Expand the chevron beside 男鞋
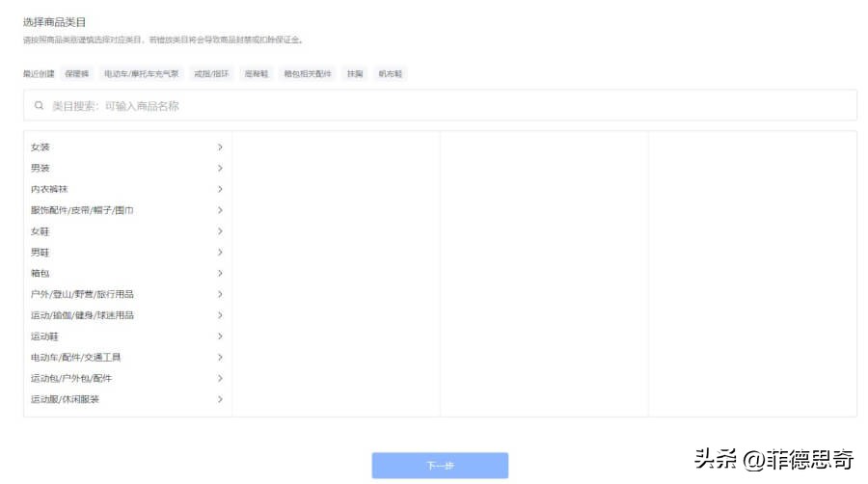 click(x=220, y=253)
